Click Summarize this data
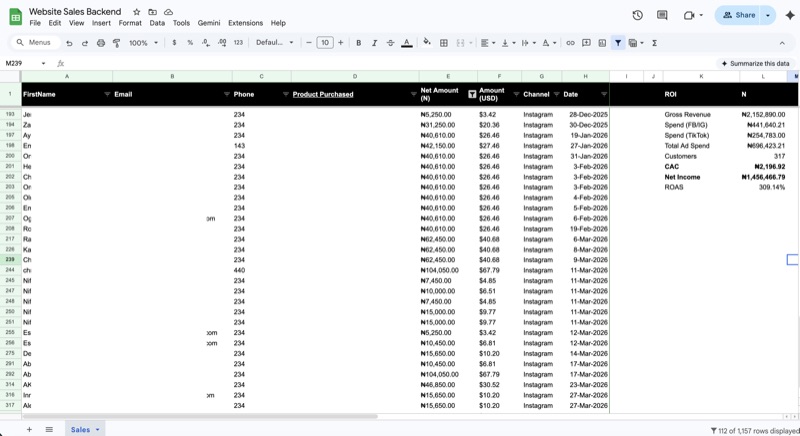The image size is (800, 436). (x=755, y=63)
